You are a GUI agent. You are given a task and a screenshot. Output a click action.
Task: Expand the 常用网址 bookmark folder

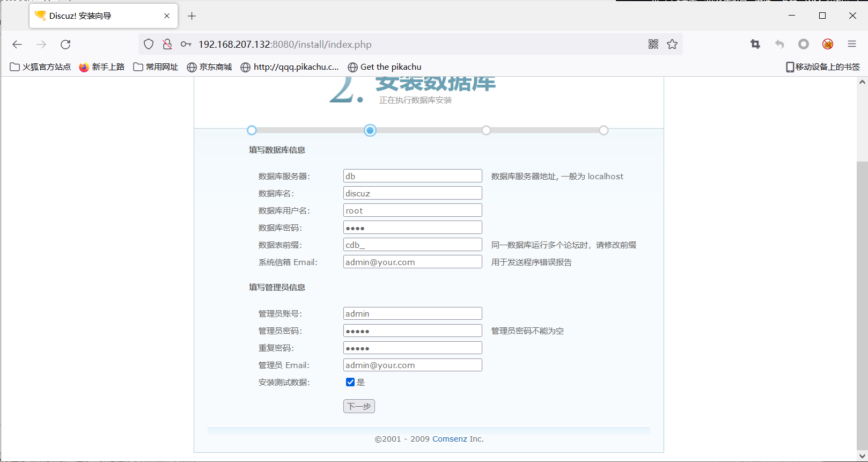[156, 67]
